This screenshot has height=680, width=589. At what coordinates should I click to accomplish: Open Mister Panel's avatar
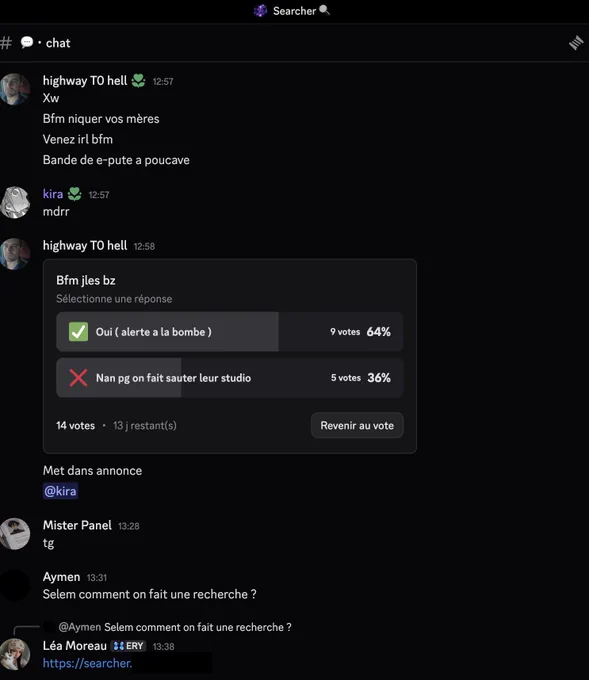point(15,533)
